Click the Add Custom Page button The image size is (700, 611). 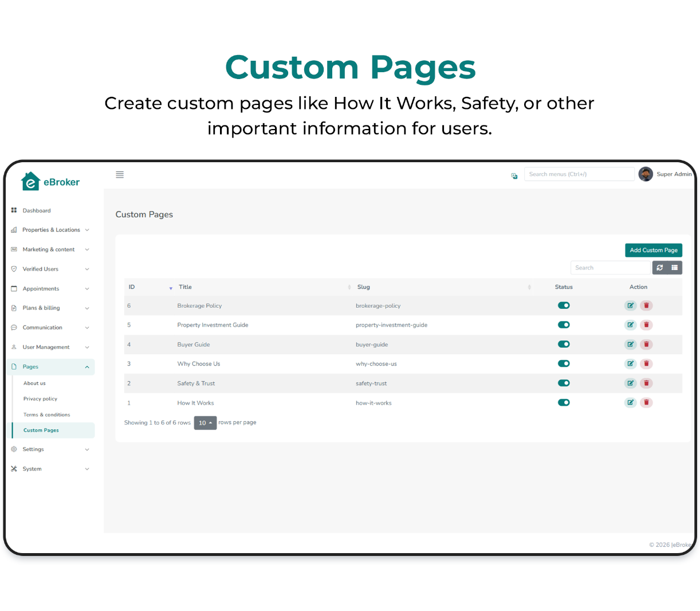pos(654,250)
